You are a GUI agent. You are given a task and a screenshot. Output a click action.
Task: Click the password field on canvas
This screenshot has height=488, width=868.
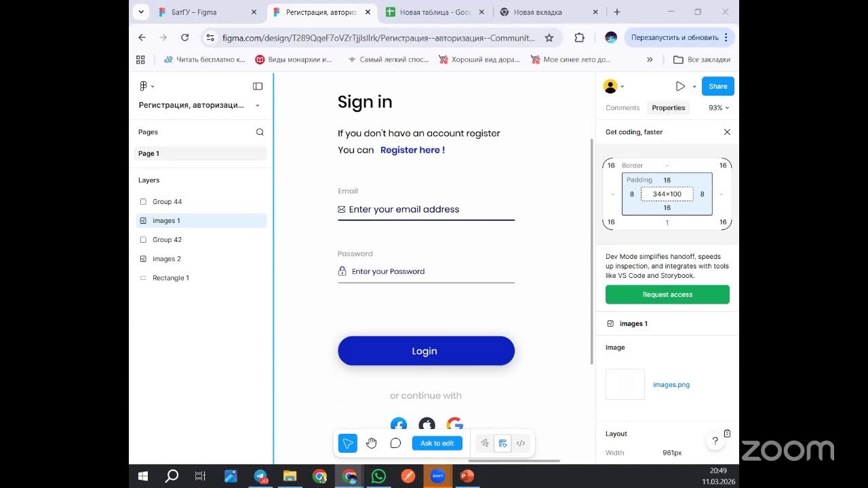[426, 272]
